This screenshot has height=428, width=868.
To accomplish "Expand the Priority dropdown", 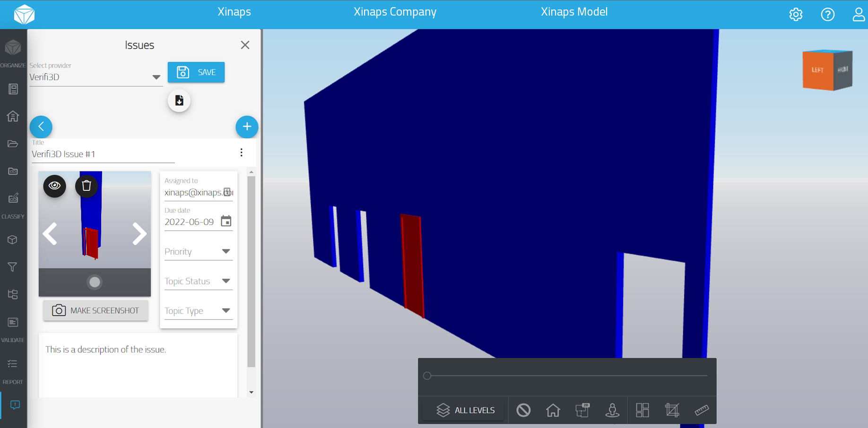I will click(x=198, y=251).
